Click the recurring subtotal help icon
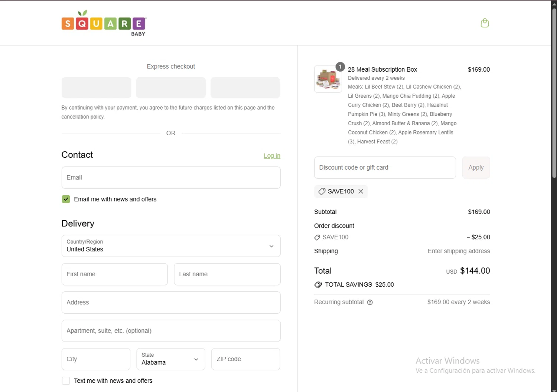Image resolution: width=557 pixels, height=392 pixels. coord(370,302)
